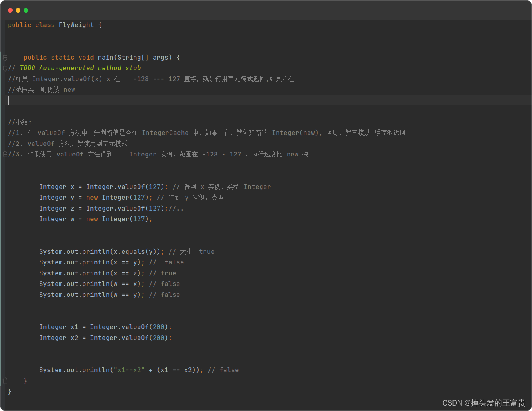Click the line 'Integer x = Integer.valueOf(127);'

[104, 187]
